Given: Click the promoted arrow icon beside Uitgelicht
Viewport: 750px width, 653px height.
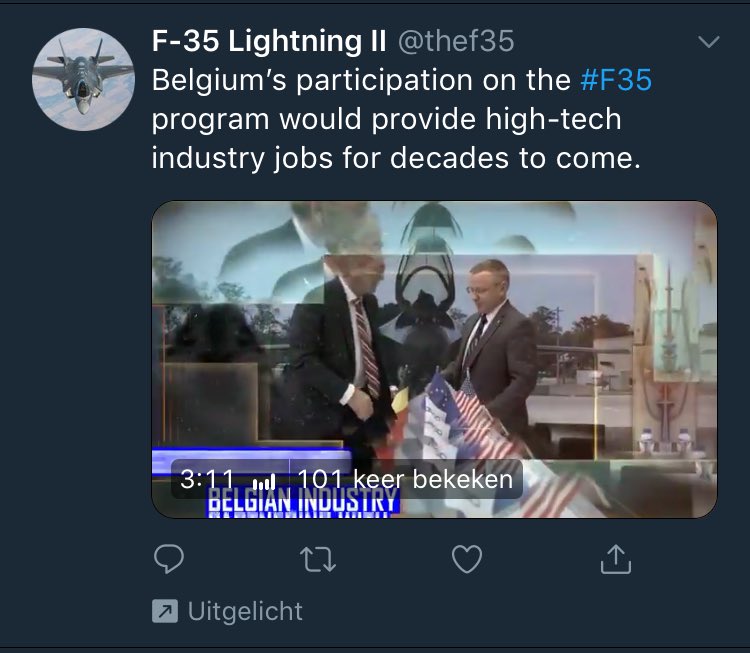Looking at the screenshot, I should point(165,611).
